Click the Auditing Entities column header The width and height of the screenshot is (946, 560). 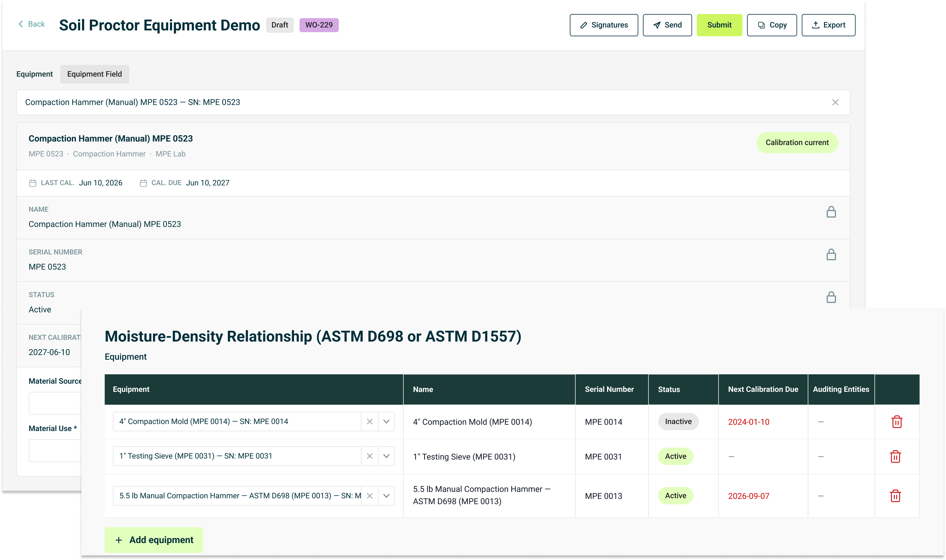[x=841, y=390]
